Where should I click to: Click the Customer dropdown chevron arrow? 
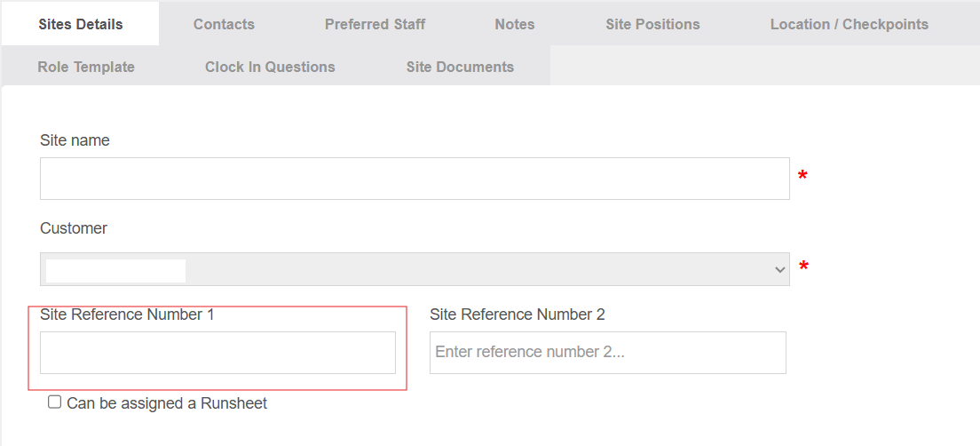tap(779, 269)
